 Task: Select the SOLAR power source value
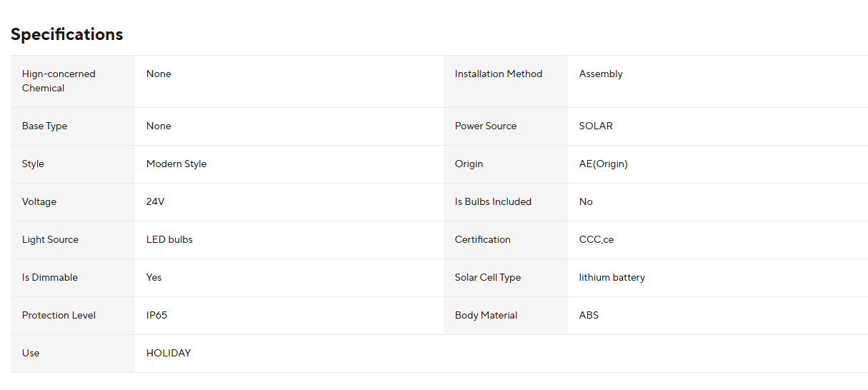point(596,126)
